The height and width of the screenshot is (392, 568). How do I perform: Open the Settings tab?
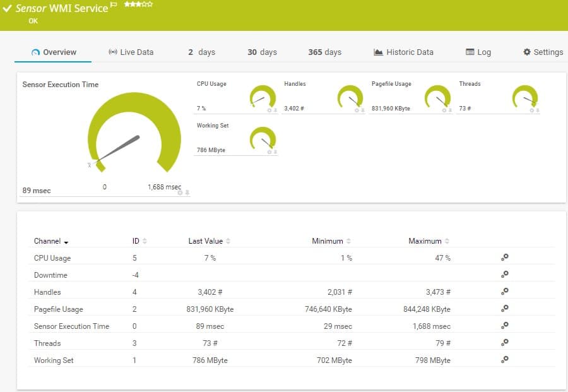pos(543,52)
